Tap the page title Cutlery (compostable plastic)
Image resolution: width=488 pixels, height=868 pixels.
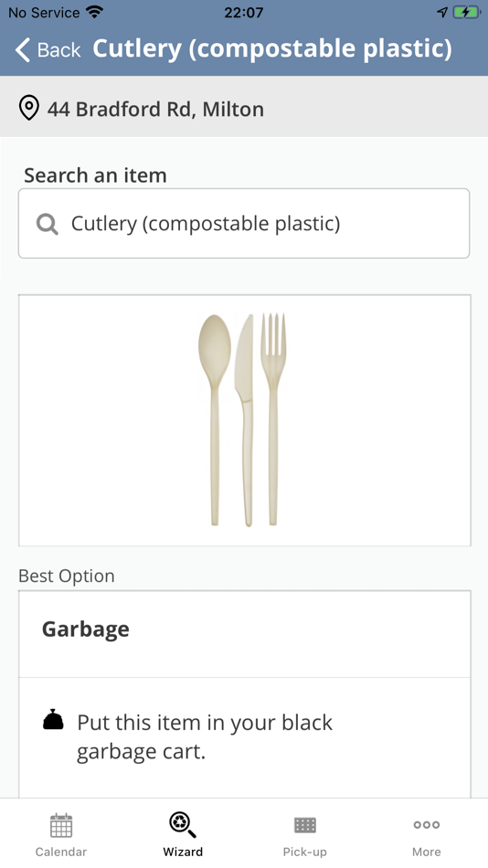272,48
